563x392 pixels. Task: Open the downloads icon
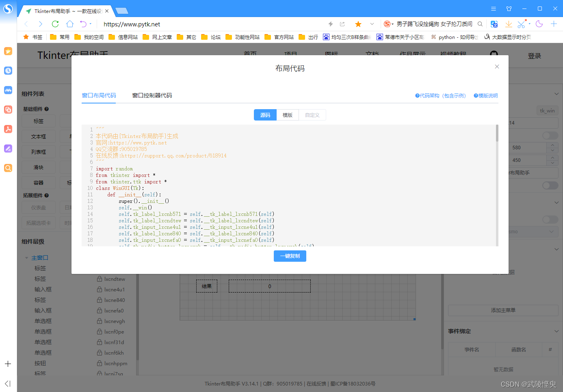(509, 24)
